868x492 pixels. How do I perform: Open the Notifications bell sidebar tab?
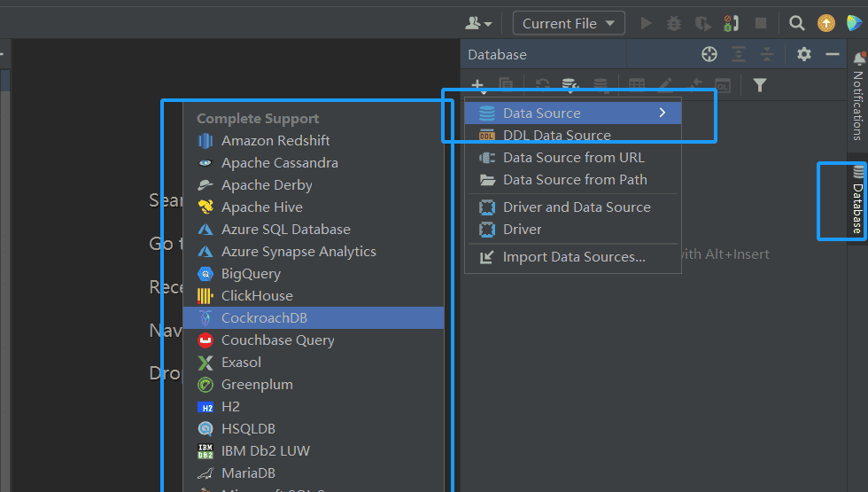[x=857, y=96]
